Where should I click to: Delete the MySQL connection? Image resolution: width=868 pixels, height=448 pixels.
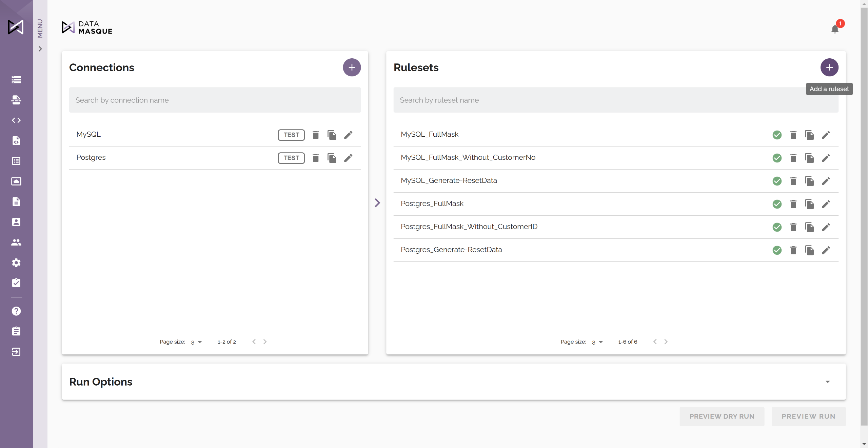click(316, 135)
